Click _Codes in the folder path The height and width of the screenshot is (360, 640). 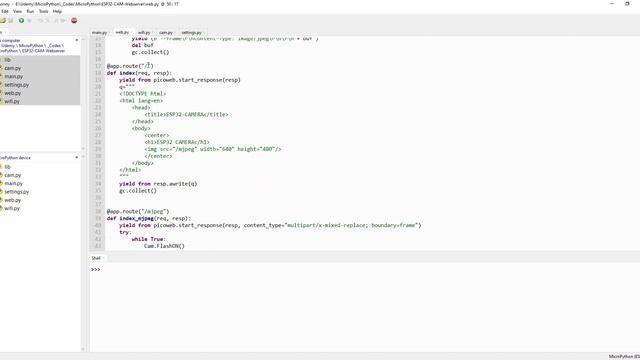pos(54,46)
